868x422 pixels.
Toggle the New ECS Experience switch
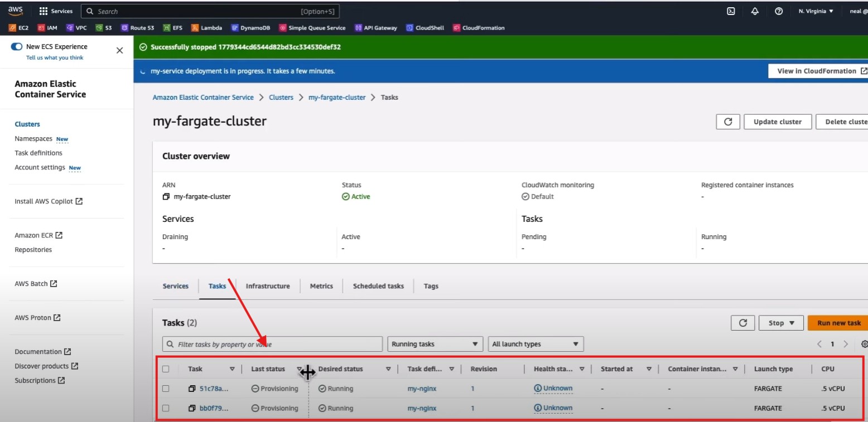[x=17, y=47]
